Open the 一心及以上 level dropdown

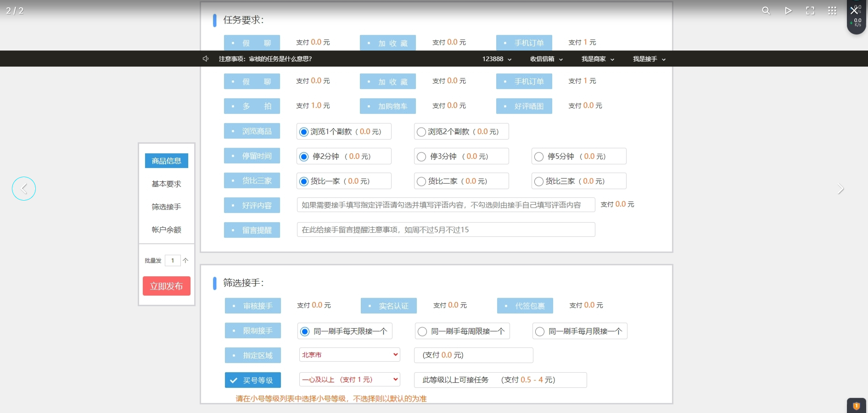coord(350,380)
